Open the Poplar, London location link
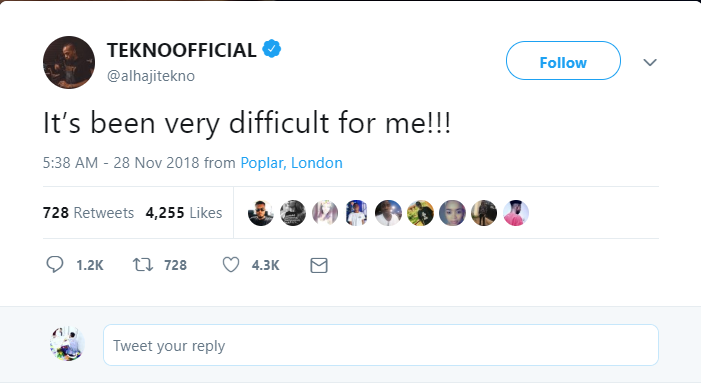 tap(291, 163)
